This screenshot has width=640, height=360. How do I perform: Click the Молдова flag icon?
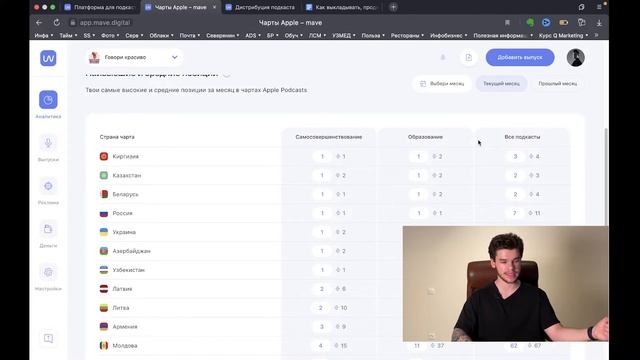point(104,345)
